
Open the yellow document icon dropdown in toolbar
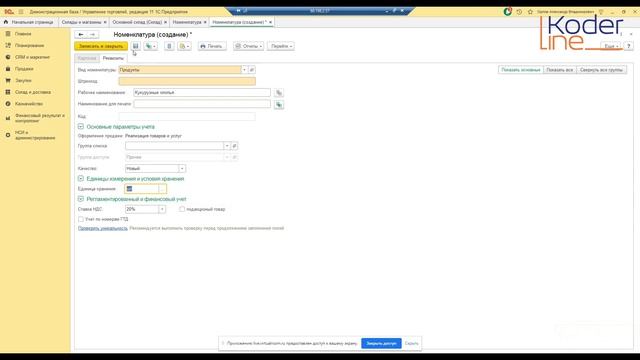[x=184, y=46]
